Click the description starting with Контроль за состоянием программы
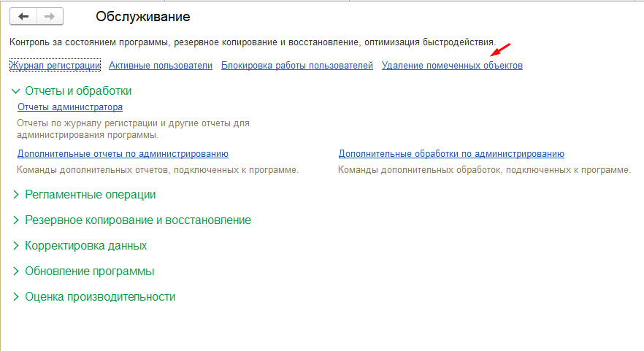Viewport: 644px width, 351px height. point(253,42)
